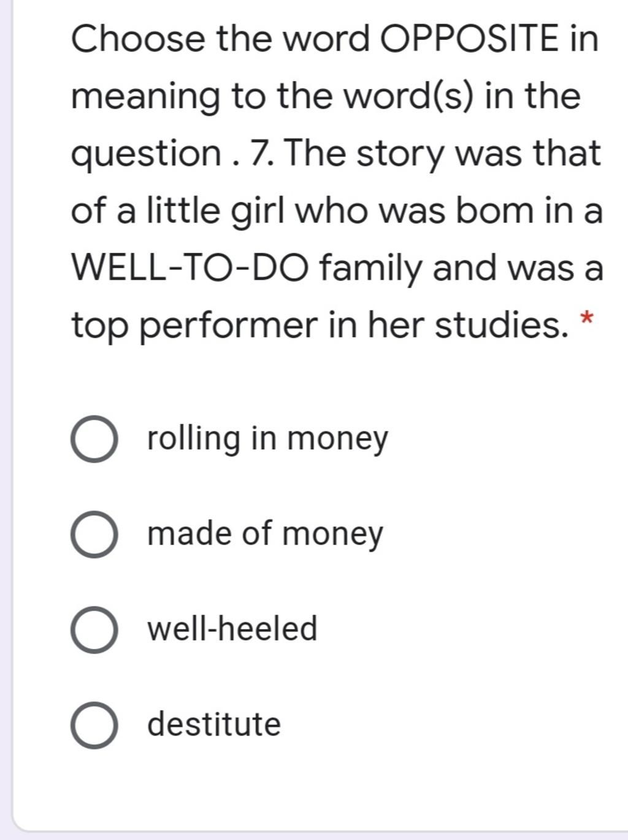Select the "rolling in money" radio button
The width and height of the screenshot is (628, 840).
(94, 439)
